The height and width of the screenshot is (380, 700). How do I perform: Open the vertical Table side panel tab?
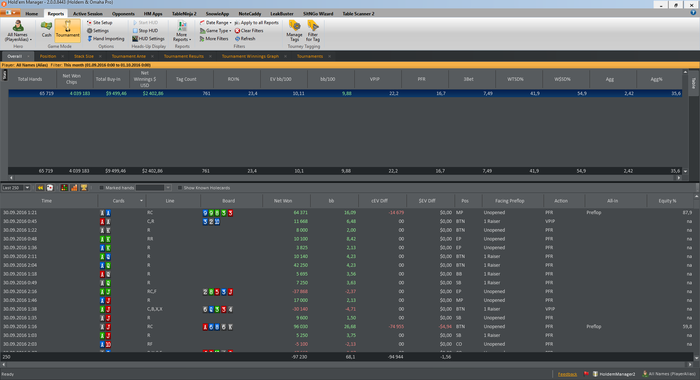[x=693, y=83]
